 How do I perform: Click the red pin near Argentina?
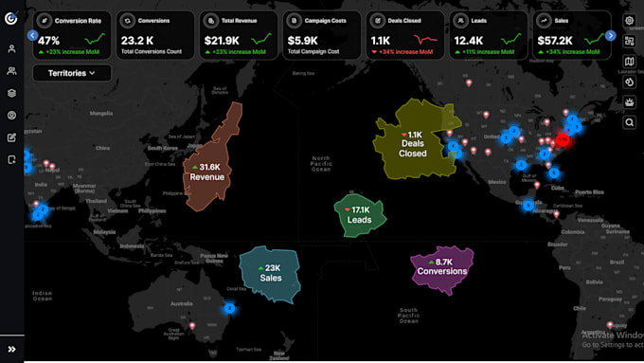click(610, 325)
